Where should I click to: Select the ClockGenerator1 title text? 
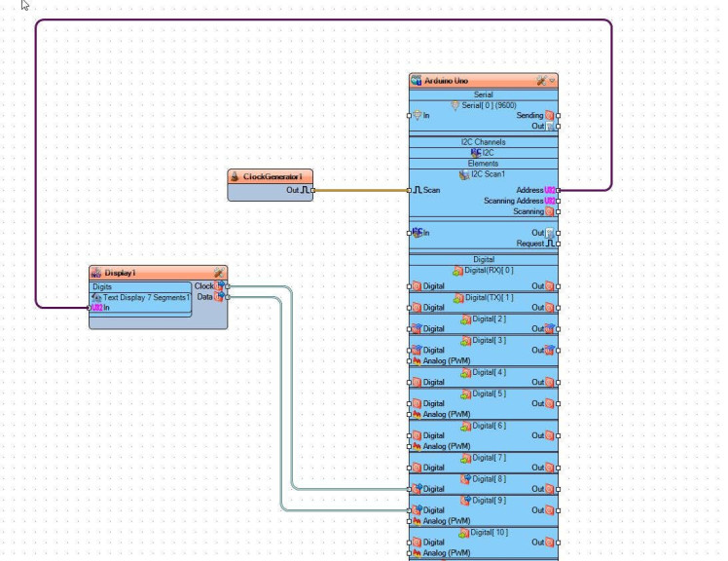tap(273, 176)
